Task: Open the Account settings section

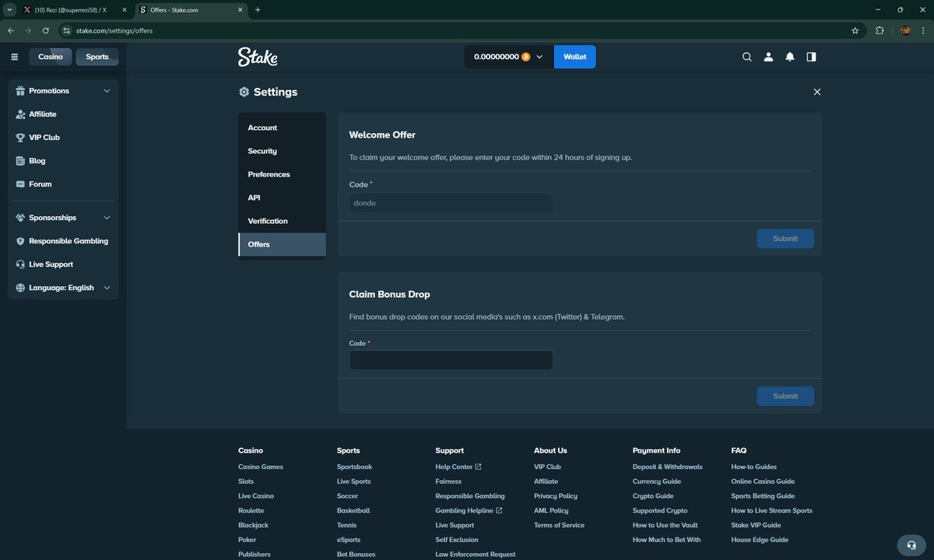Action: tap(282, 128)
